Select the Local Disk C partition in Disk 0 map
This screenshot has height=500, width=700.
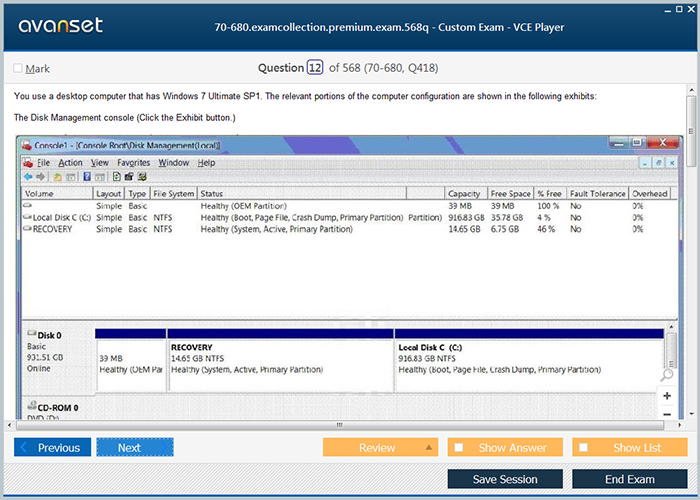pos(529,360)
